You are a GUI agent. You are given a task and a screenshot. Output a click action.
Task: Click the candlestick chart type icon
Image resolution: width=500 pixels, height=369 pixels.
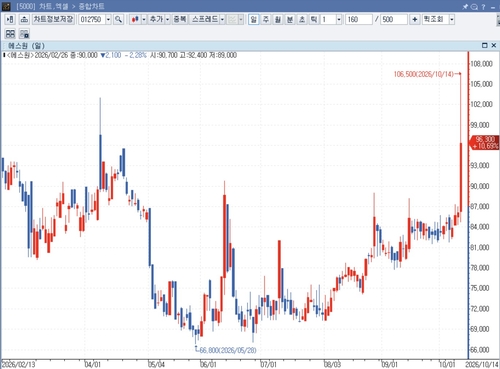point(135,19)
